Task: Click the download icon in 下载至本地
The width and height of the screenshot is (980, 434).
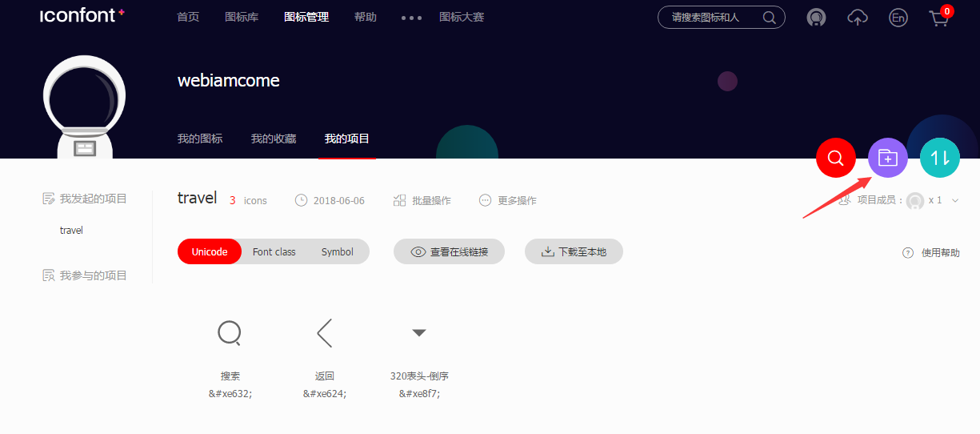Action: click(548, 251)
